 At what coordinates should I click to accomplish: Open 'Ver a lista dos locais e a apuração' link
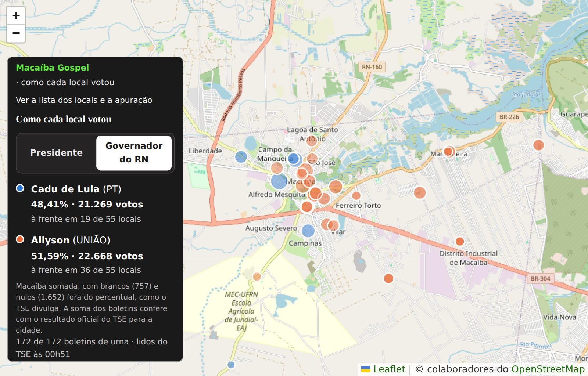84,100
